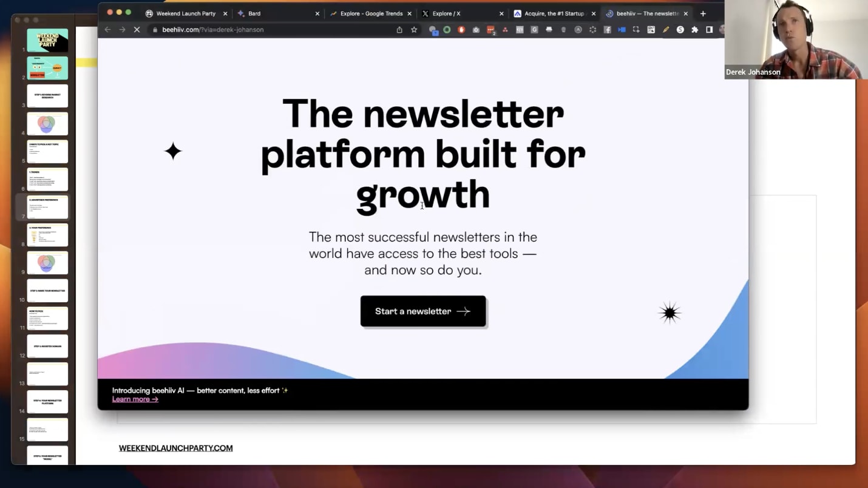The image size is (868, 488).
Task: Open the chat bubble extension icon
Action: coord(433,30)
